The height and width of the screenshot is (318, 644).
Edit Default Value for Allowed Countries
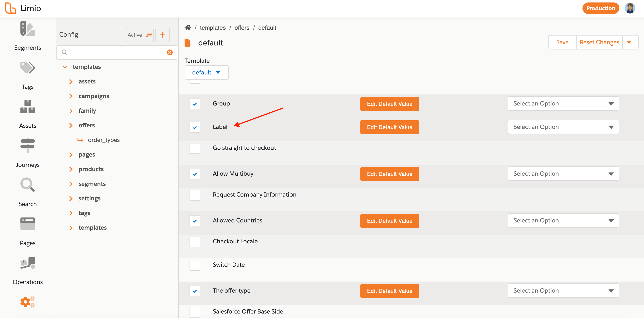click(x=390, y=221)
